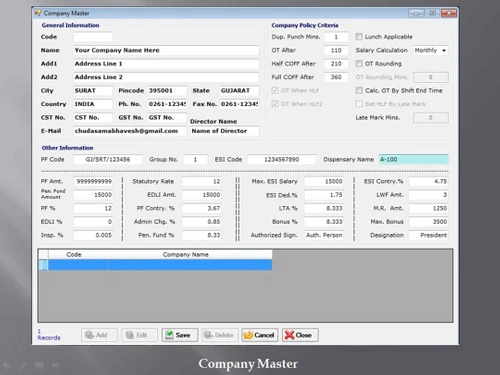Click the Late Mark Mins. field
The width and height of the screenshot is (500, 375).
tap(431, 117)
